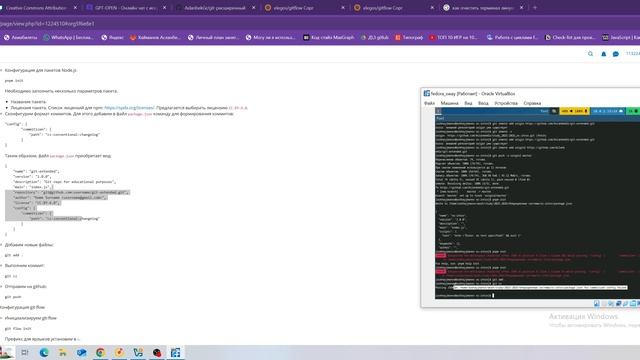The image size is (640, 360).
Task: Follow the spdx.org licenses link
Action: point(129,108)
